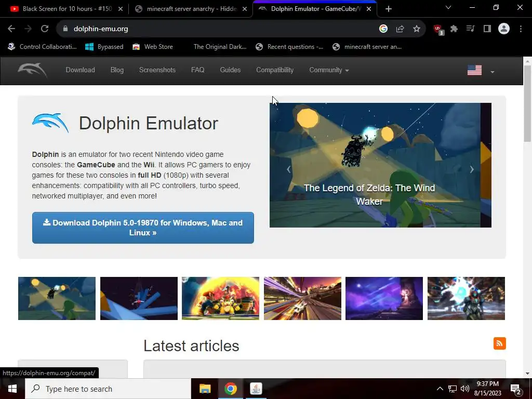Open the notification center icon

coord(516,390)
